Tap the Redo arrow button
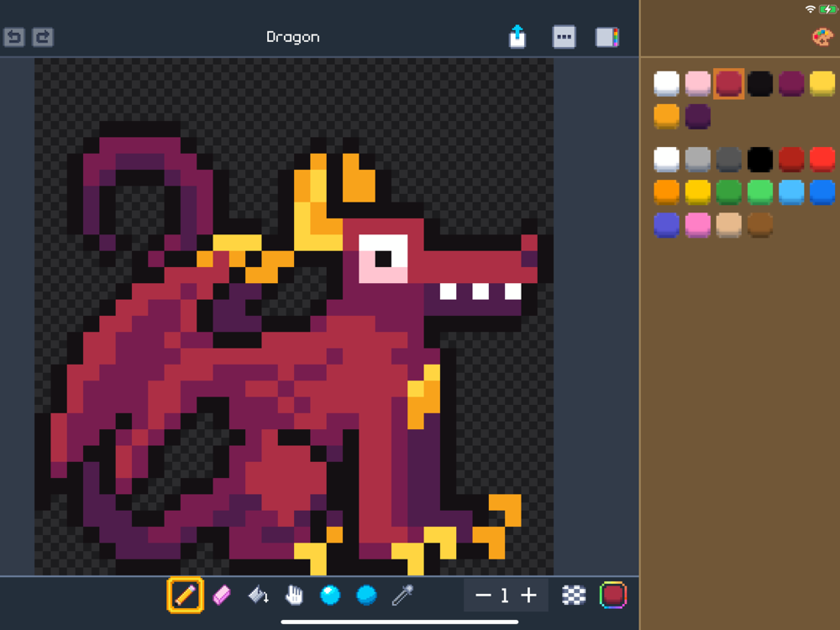 coord(42,37)
